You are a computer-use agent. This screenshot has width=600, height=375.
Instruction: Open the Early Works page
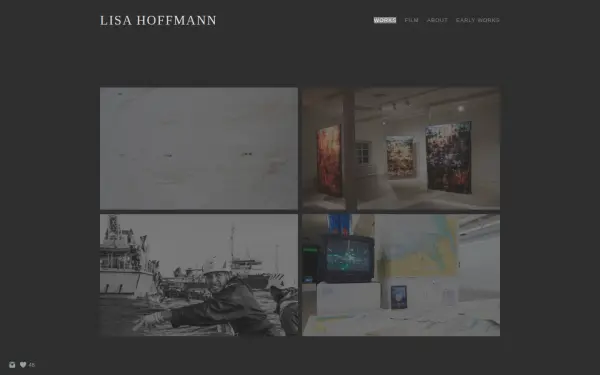pyautogui.click(x=478, y=20)
